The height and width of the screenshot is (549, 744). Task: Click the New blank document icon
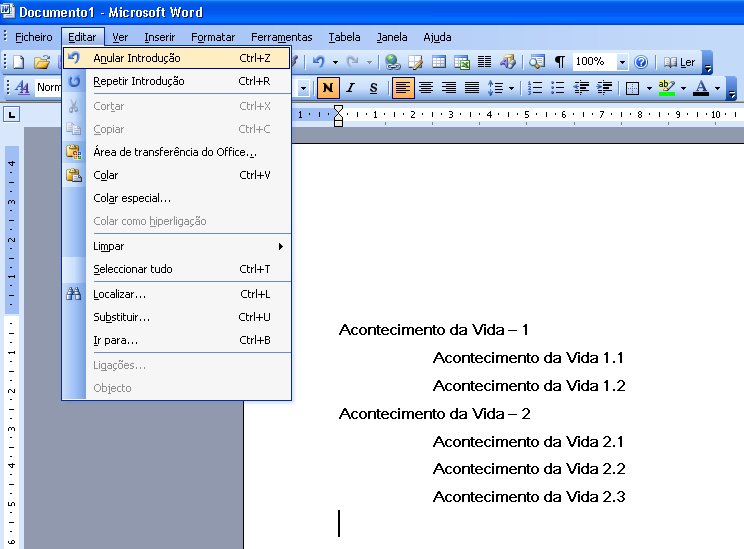(x=19, y=62)
